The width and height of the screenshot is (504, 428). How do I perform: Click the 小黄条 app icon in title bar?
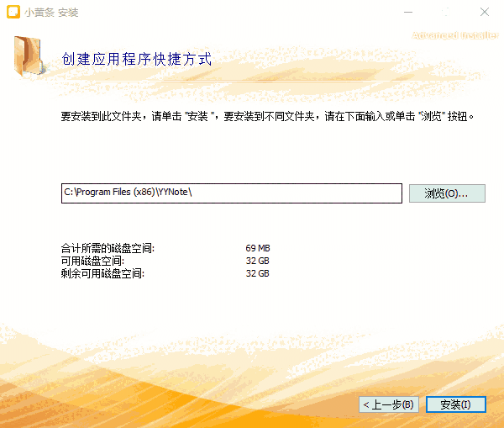click(13, 12)
